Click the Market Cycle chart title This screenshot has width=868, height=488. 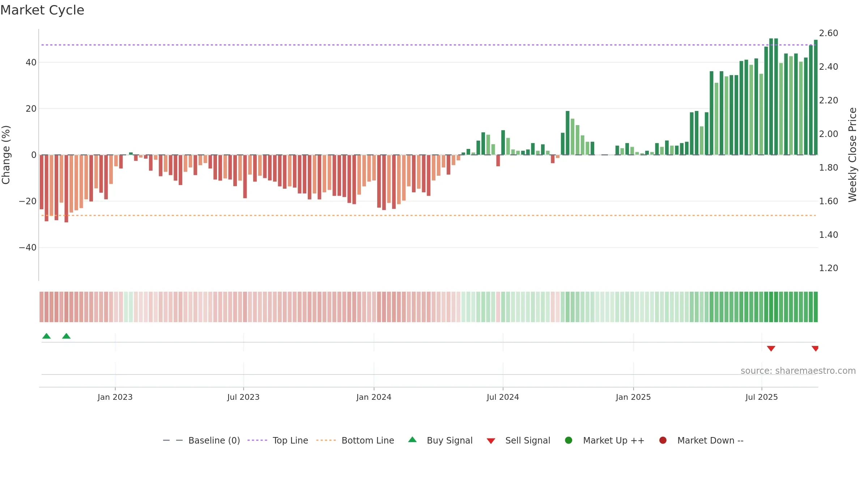click(x=42, y=10)
